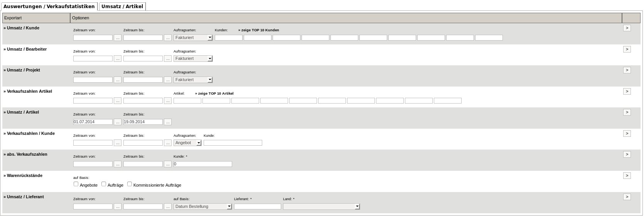Open date picker next to 01.07.2014 date
The width and height of the screenshot is (644, 216).
(118, 122)
